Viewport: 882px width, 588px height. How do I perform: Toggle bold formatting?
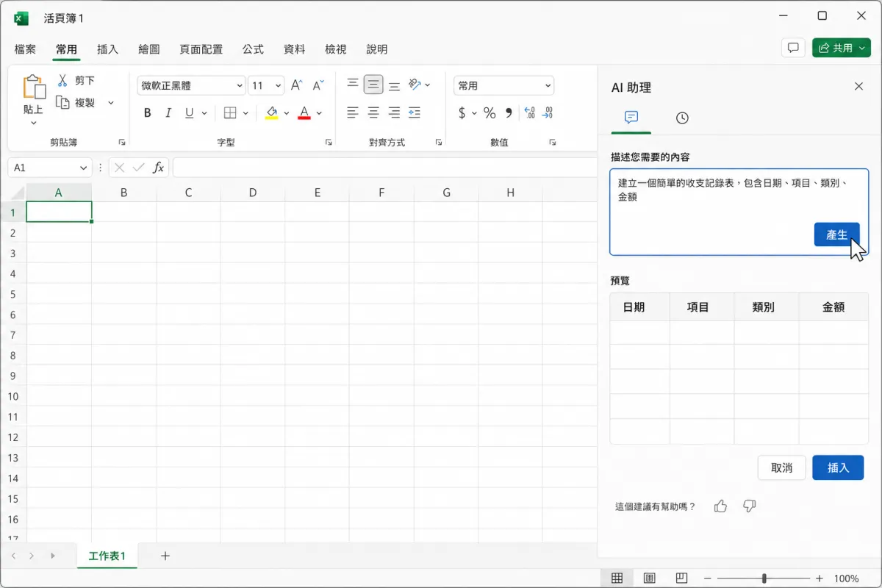pos(147,113)
